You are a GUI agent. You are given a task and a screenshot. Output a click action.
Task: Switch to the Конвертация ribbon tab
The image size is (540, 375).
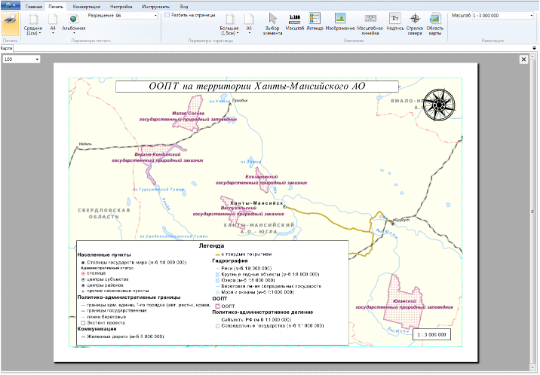pos(86,7)
